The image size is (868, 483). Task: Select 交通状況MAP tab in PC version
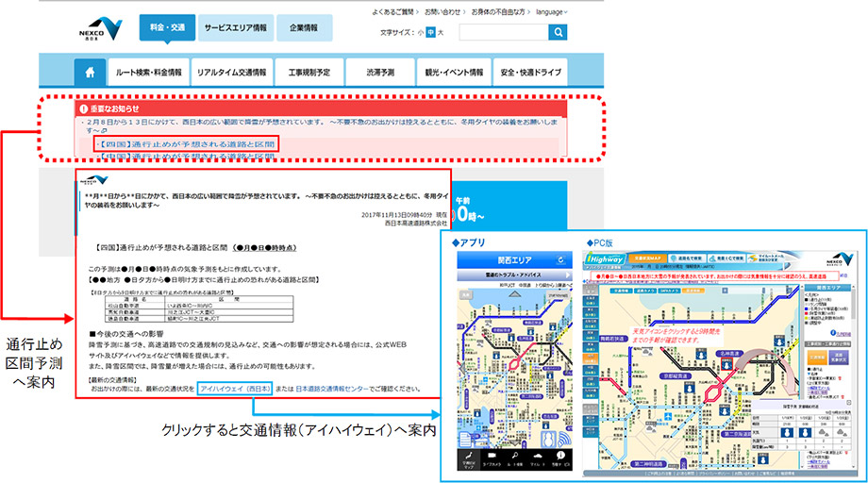point(647,258)
